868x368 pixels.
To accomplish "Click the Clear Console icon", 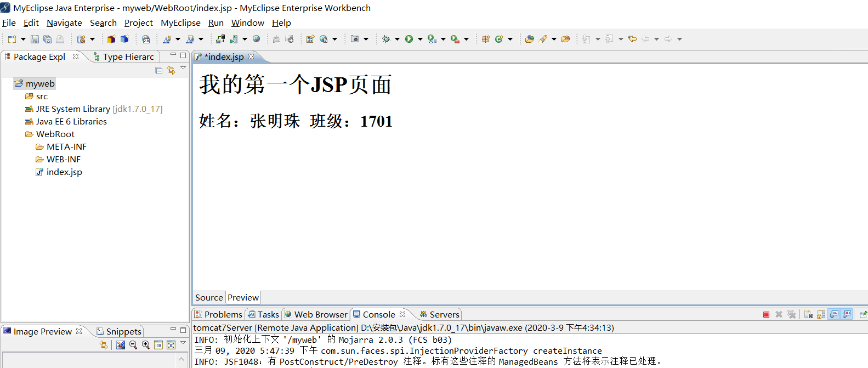I will (808, 314).
